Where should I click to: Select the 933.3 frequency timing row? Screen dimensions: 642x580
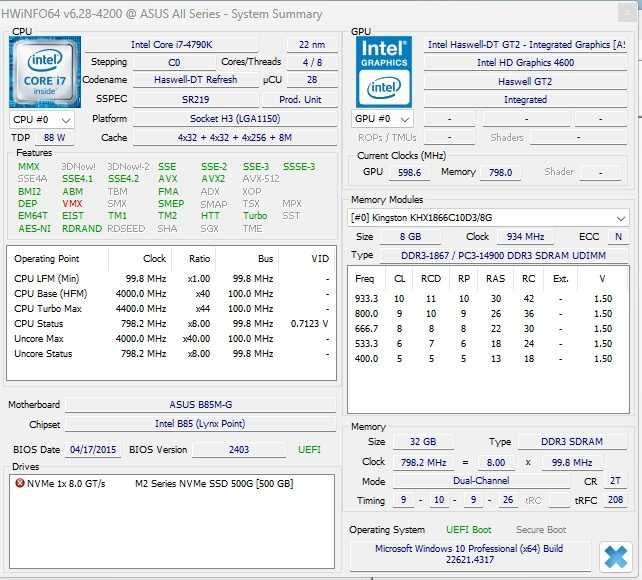click(487, 299)
